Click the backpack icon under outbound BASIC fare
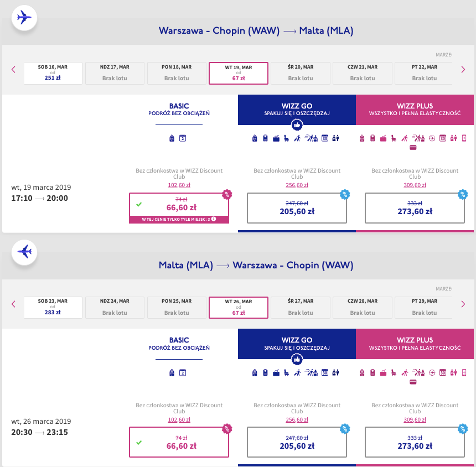 (x=172, y=138)
